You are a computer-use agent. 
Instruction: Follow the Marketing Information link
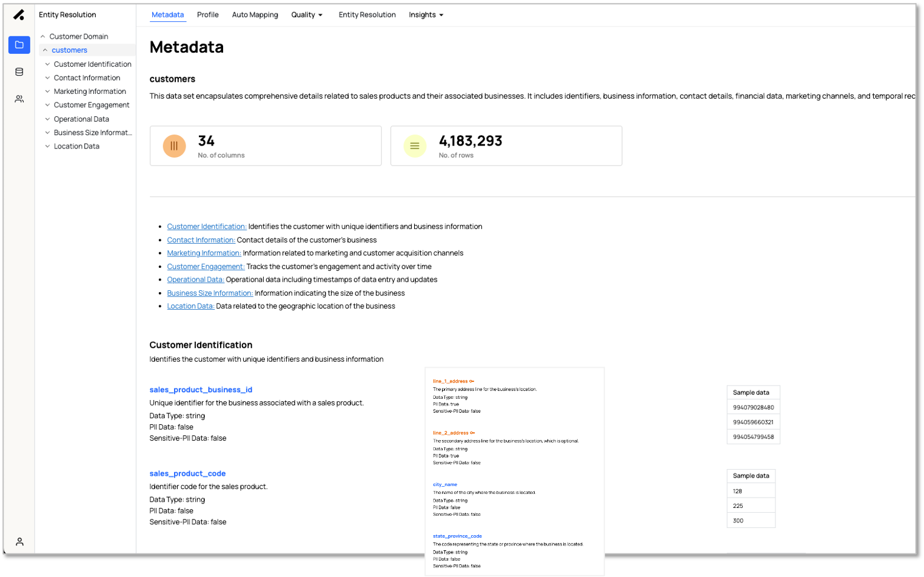(x=204, y=253)
